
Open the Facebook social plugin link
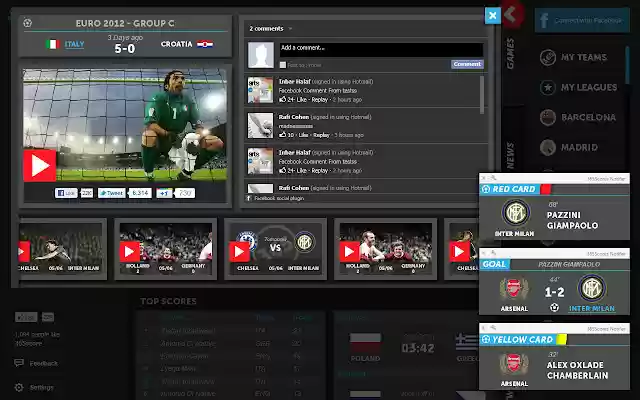pyautogui.click(x=279, y=198)
